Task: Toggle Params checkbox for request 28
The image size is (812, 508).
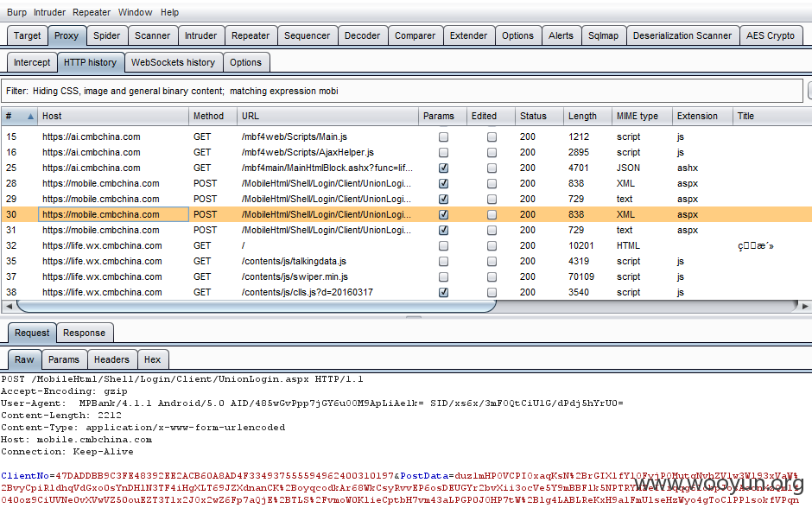Action: (x=443, y=183)
